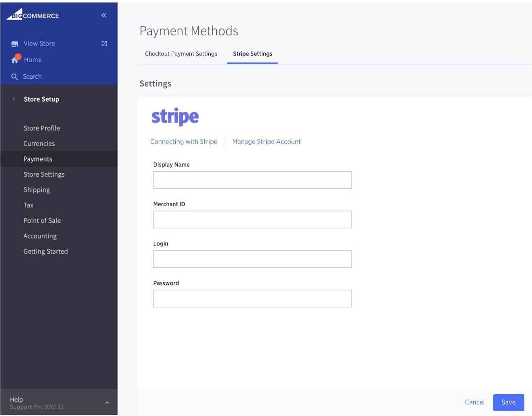Click the View Store storefront icon
The height and width of the screenshot is (416, 532).
coord(15,43)
